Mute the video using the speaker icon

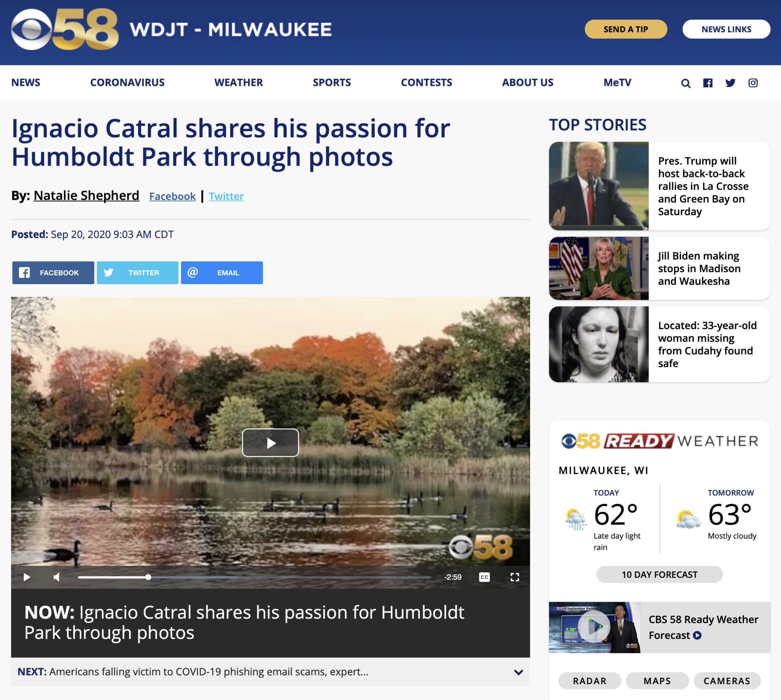[57, 577]
